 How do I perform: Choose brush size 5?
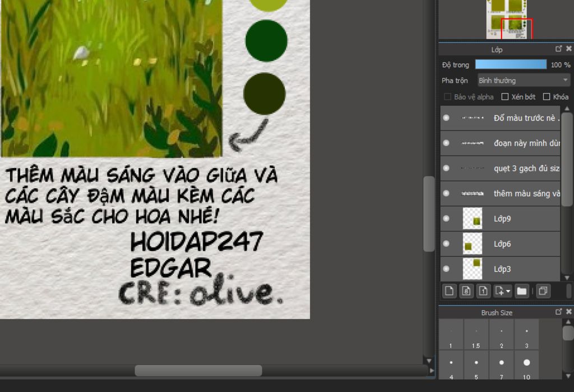tap(476, 365)
